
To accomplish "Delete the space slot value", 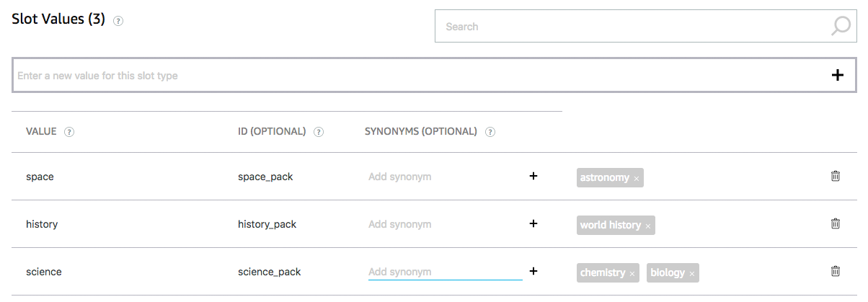I will tap(836, 176).
